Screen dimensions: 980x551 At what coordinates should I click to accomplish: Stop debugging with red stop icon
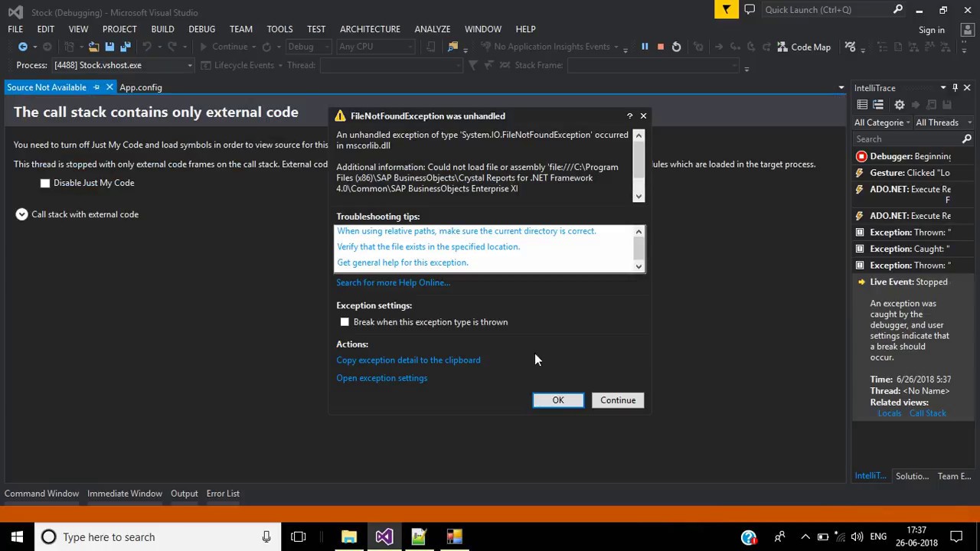[660, 47]
